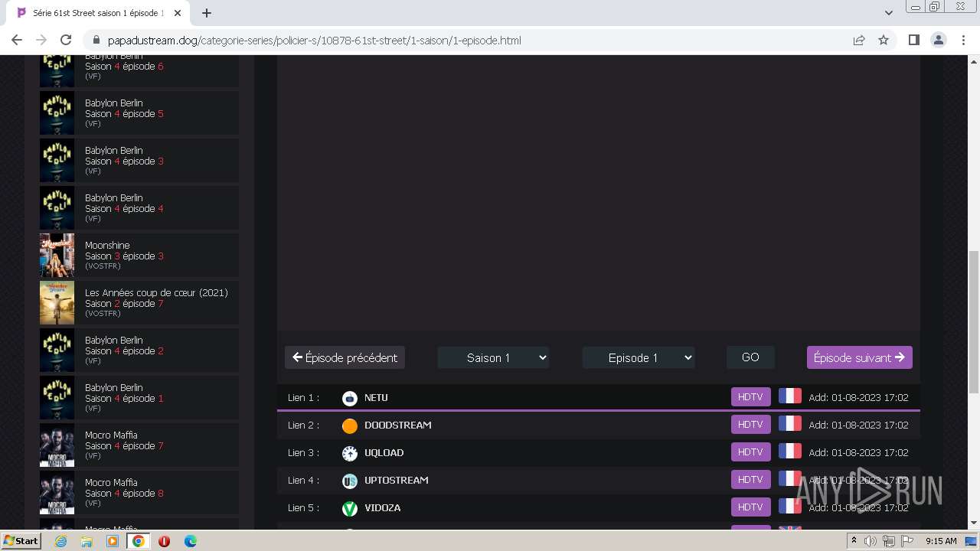Image resolution: width=980 pixels, height=551 pixels.
Task: Click the browser back arrow
Action: (17, 40)
